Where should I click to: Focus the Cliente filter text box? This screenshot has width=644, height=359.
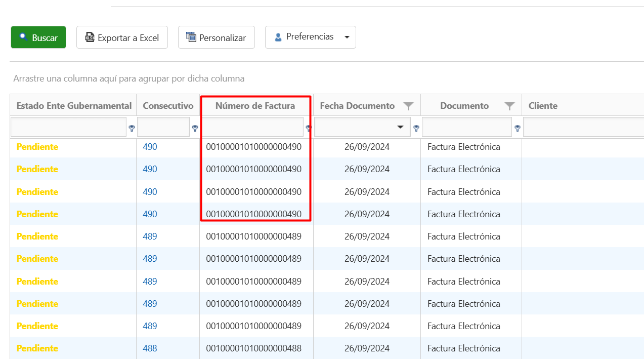coord(582,127)
